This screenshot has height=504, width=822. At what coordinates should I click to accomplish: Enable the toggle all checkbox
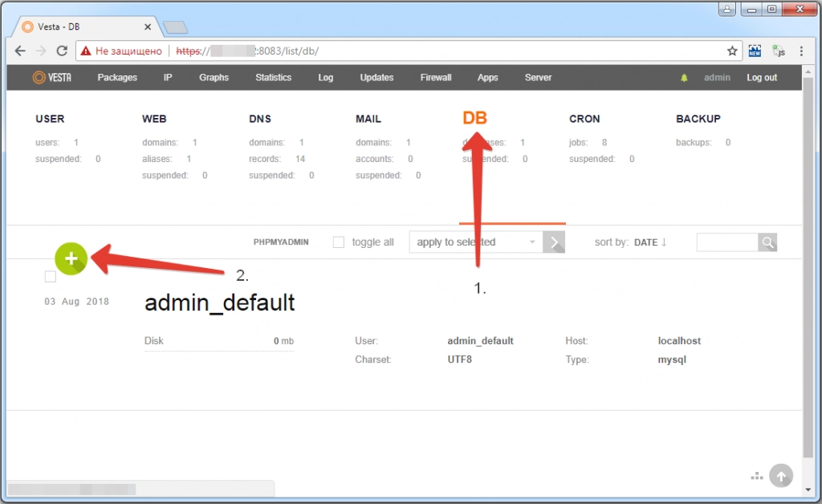click(339, 242)
